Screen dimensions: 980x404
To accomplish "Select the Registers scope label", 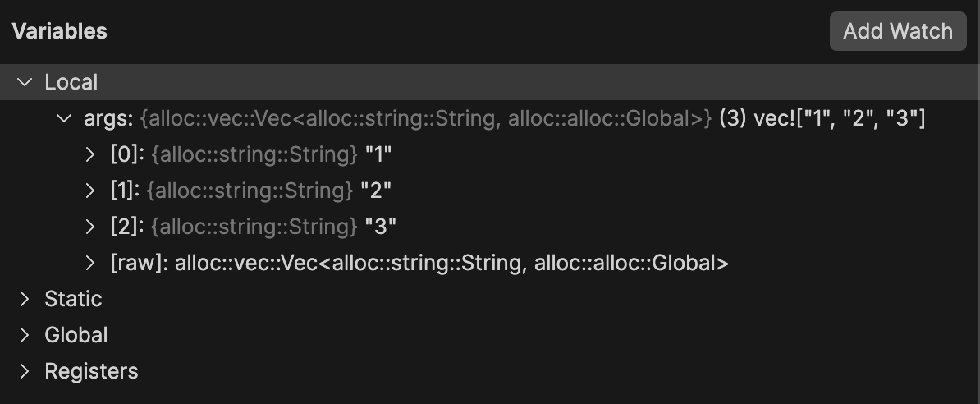I will 91,371.
